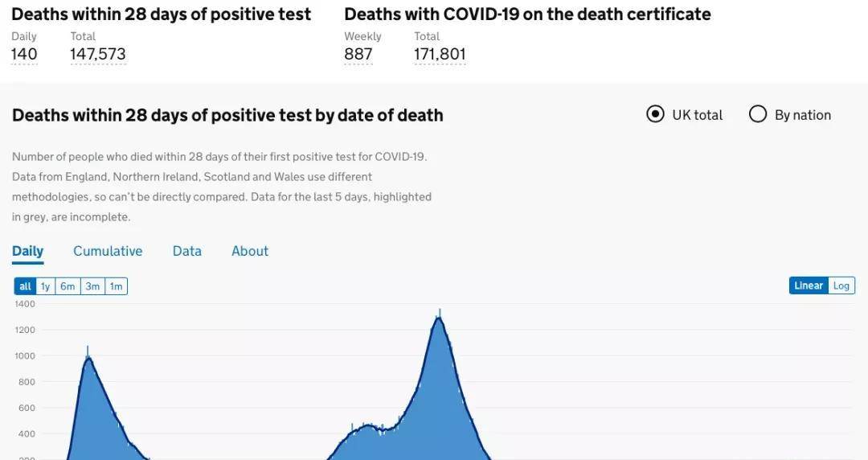Click the weekly death certificate value 887

[358, 54]
